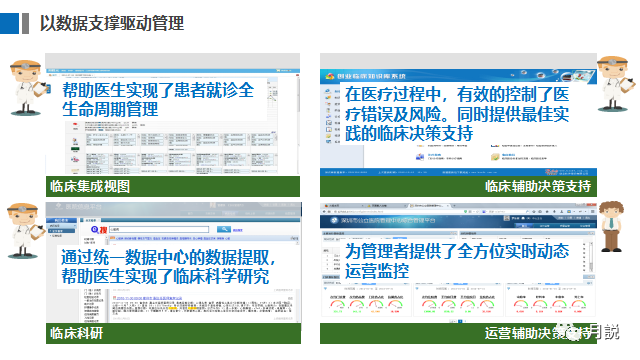This screenshot has width=640, height=360.
Task: Click the blue page-number button below the gauges
Action: 460,321
